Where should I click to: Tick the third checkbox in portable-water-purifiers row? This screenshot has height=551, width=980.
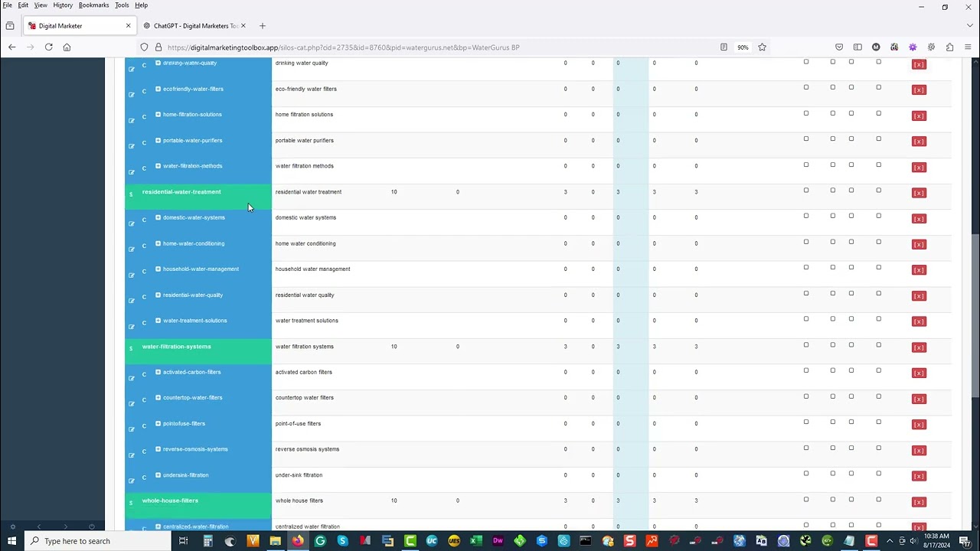click(x=851, y=139)
